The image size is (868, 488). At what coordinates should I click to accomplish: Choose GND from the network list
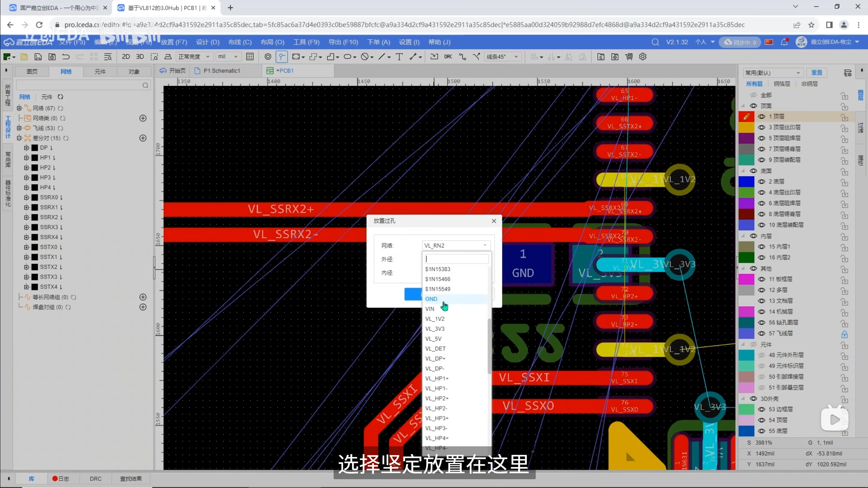tap(431, 299)
